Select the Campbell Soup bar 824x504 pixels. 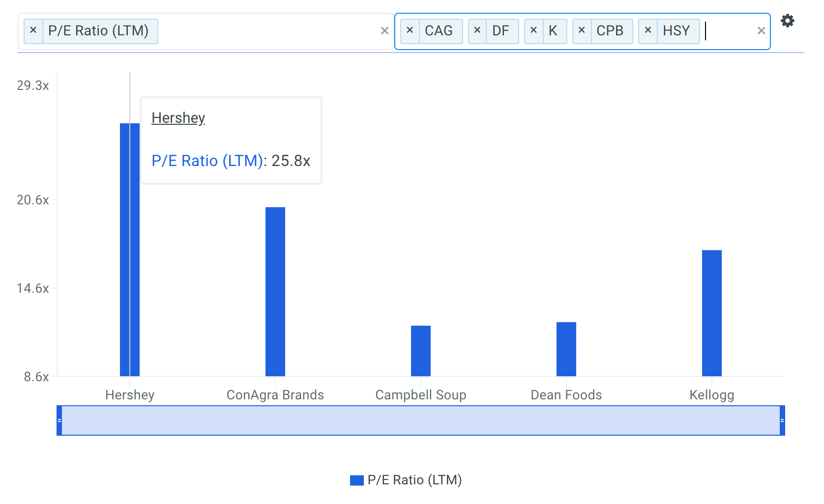click(x=421, y=351)
